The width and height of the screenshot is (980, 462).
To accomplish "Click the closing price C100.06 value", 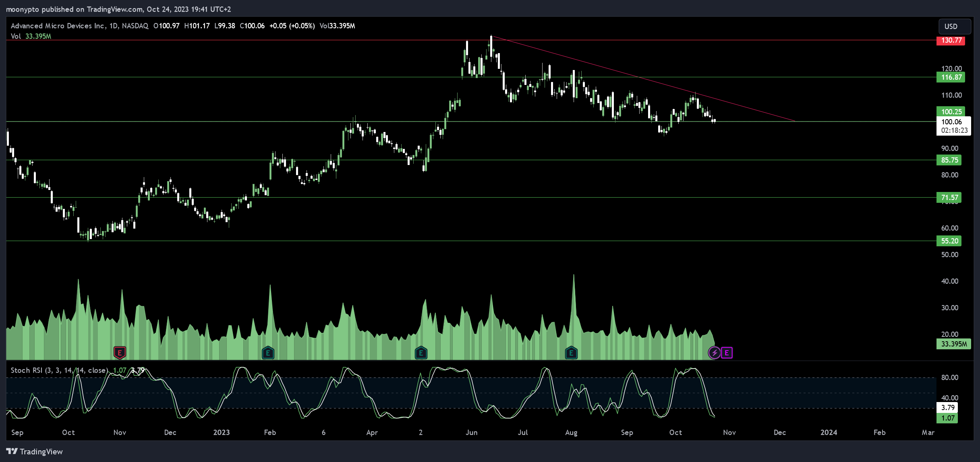I will click(252, 26).
